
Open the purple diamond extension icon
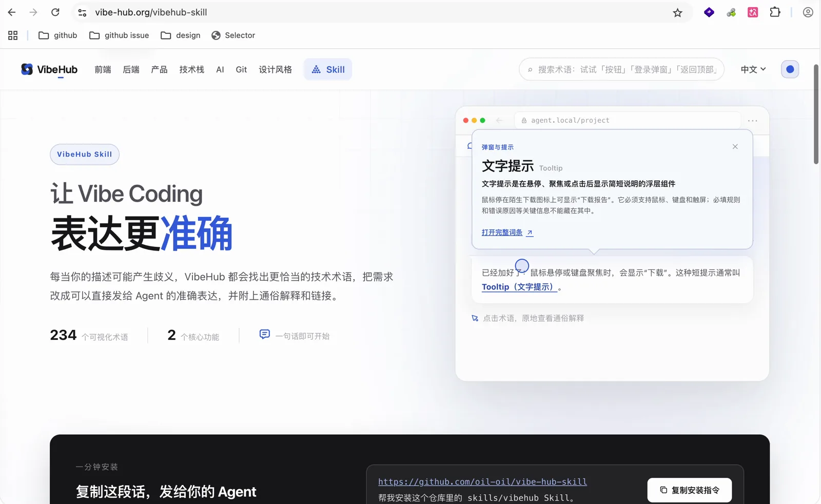pyautogui.click(x=709, y=12)
